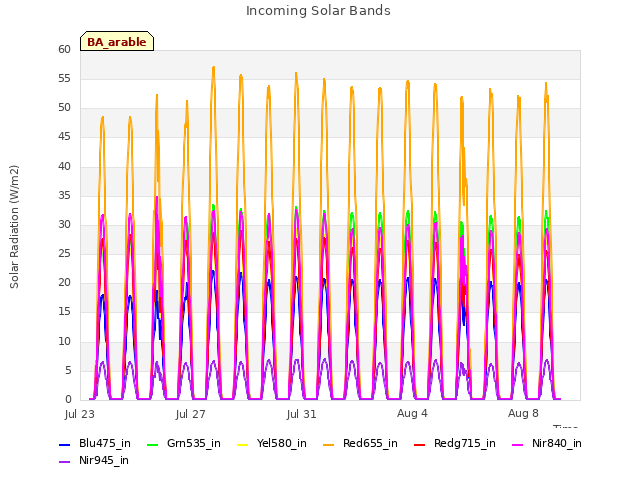Click the Nir840_in legend label
The height and width of the screenshot is (480, 640).
(557, 443)
